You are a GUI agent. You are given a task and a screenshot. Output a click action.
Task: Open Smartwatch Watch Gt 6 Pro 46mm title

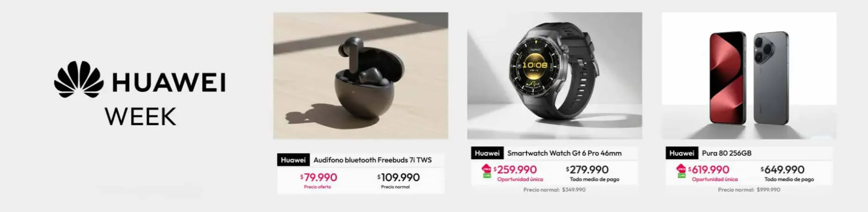(564, 153)
